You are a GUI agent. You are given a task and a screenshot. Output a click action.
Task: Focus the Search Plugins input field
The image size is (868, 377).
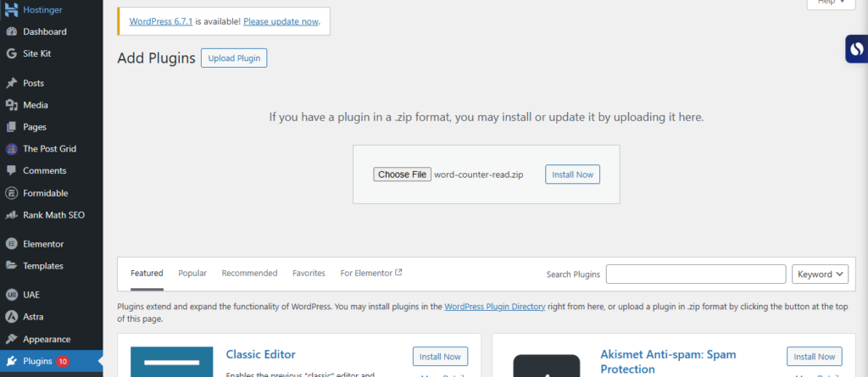(696, 274)
